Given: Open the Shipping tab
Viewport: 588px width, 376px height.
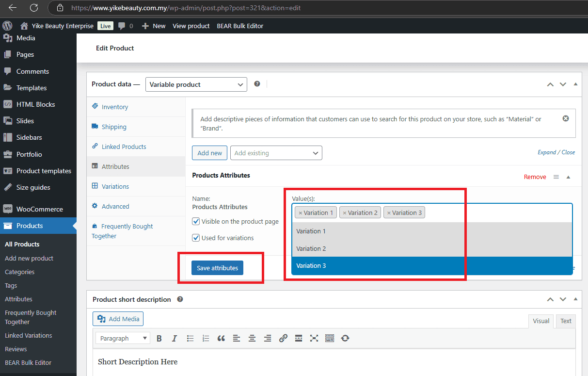Looking at the screenshot, I should (x=136, y=127).
